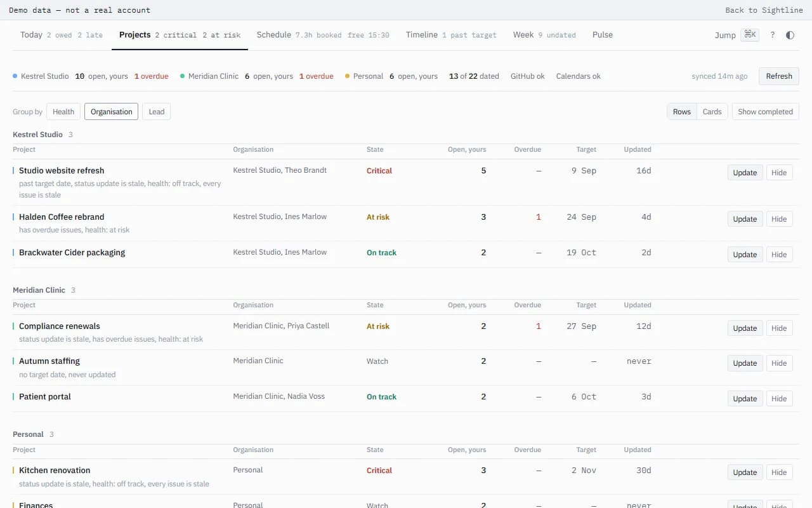Hide Patient portal row

tap(779, 399)
